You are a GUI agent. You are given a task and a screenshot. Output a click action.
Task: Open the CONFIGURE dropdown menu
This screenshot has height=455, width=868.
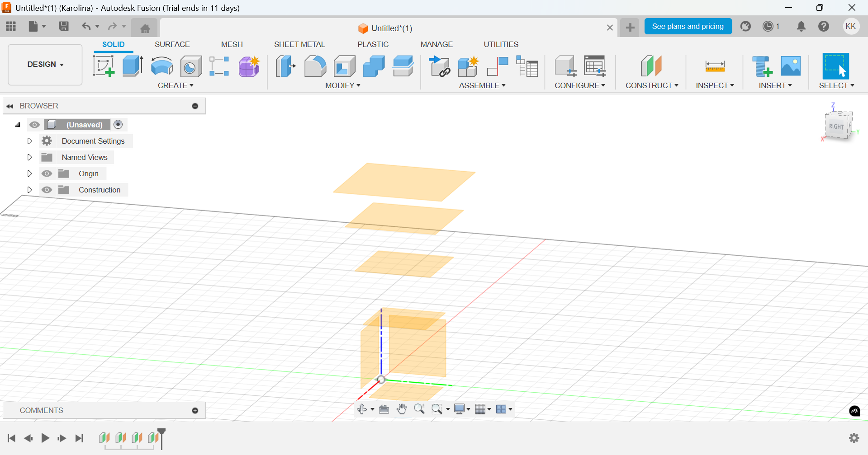580,85
